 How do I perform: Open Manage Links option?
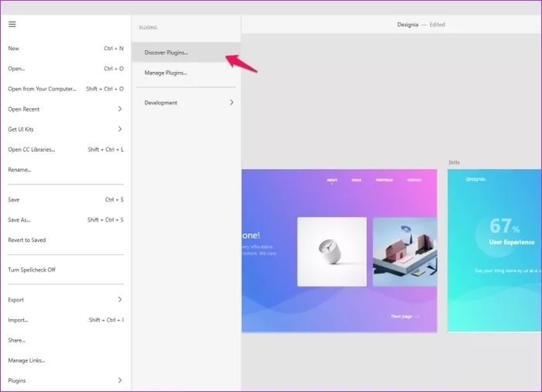[x=26, y=360]
